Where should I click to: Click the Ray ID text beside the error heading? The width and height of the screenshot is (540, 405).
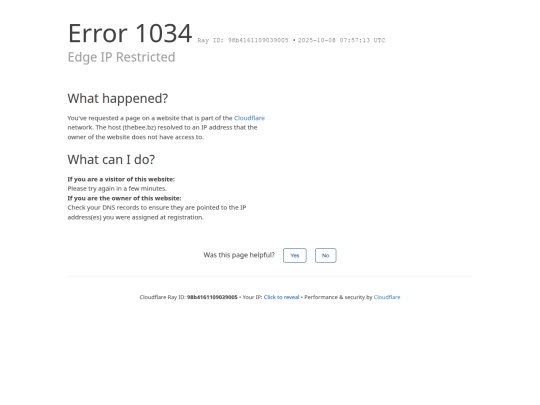[243, 40]
